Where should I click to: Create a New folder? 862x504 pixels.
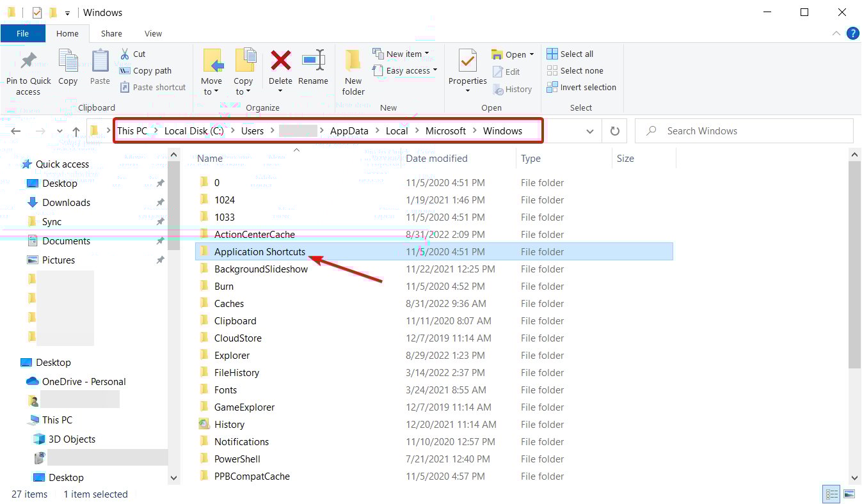click(353, 72)
